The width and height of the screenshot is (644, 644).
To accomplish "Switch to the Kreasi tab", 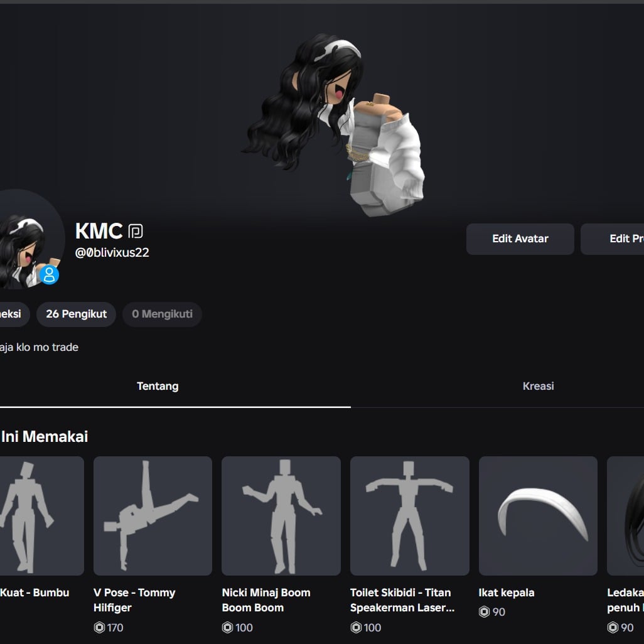I will pyautogui.click(x=538, y=387).
